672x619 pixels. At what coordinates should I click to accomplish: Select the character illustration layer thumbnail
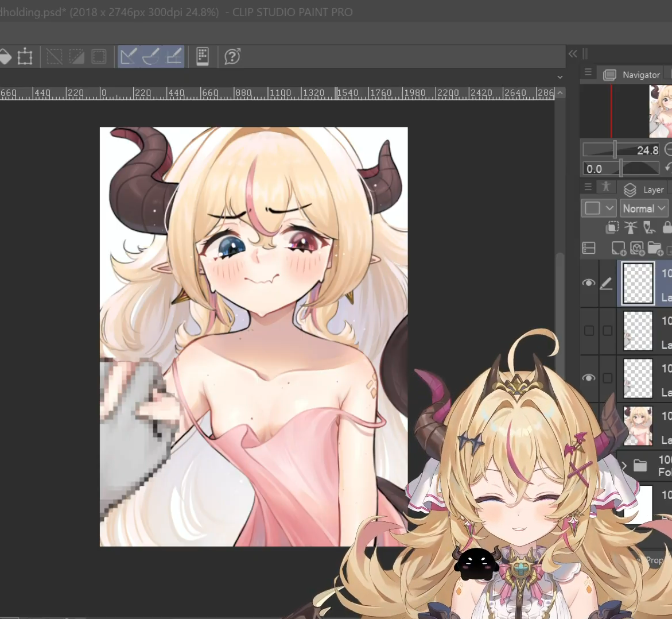638,426
